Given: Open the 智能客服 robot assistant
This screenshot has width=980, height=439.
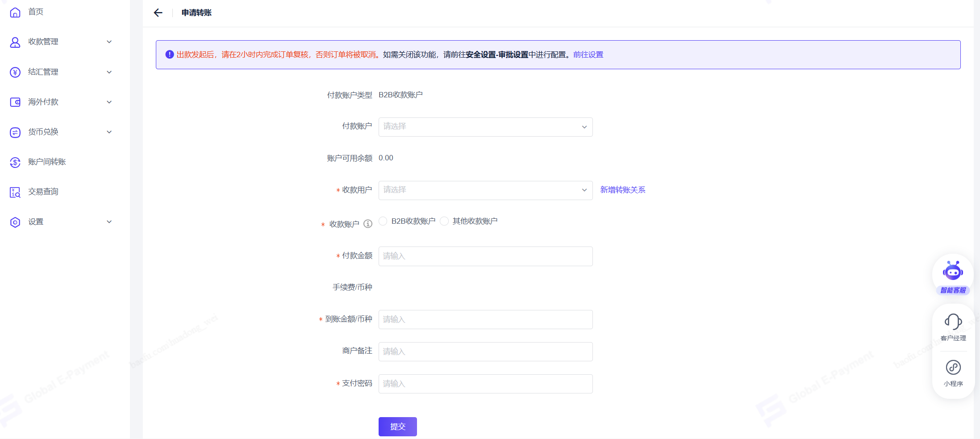Looking at the screenshot, I should (x=953, y=272).
